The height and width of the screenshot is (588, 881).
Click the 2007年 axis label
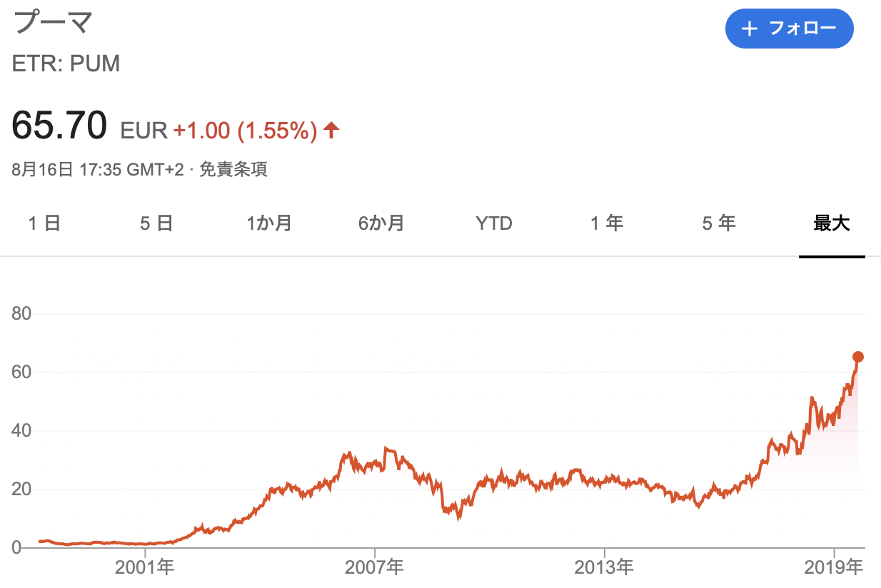click(x=375, y=568)
